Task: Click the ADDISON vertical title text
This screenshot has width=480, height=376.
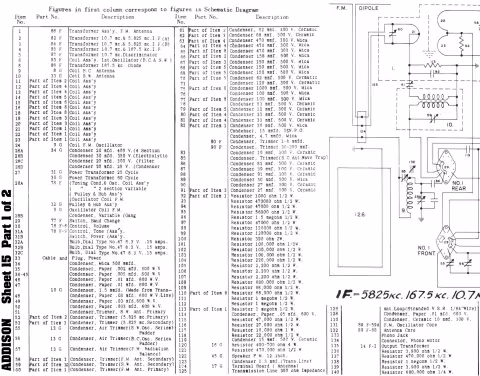Action: tap(7, 345)
